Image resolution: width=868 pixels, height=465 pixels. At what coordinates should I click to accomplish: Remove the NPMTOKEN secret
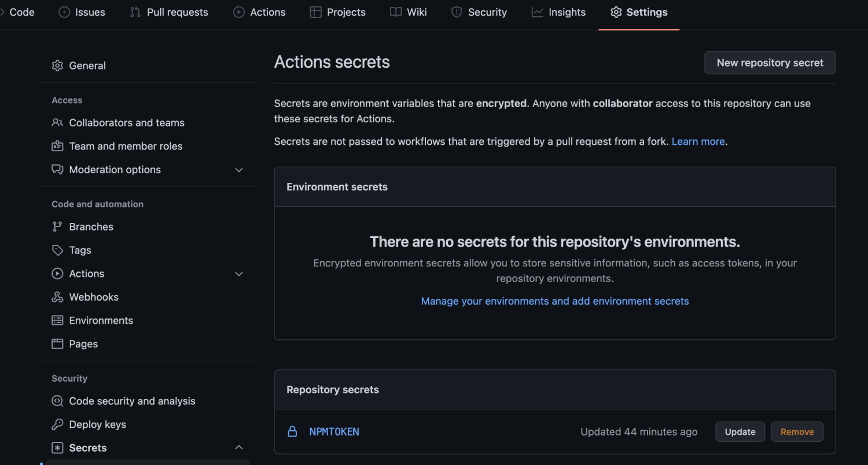(797, 431)
